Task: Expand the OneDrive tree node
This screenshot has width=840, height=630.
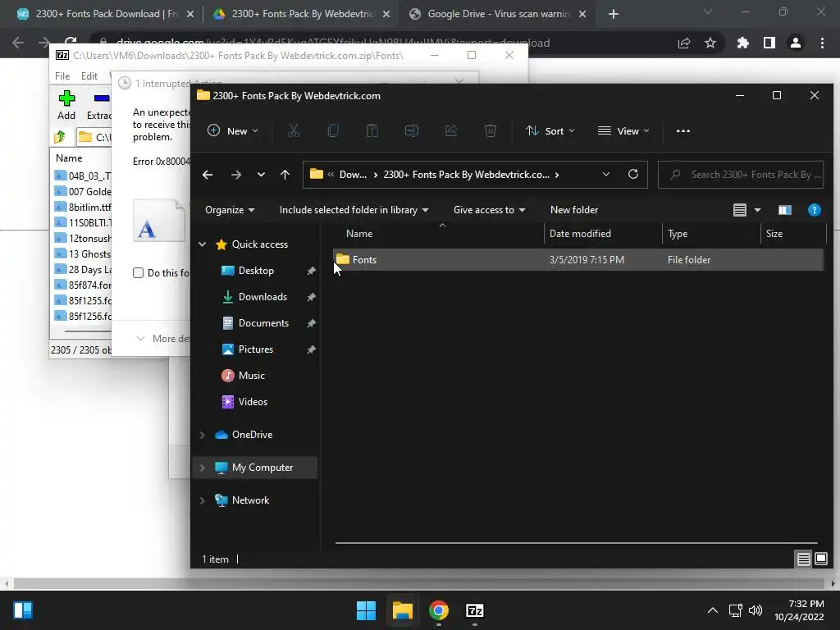Action: click(x=202, y=435)
